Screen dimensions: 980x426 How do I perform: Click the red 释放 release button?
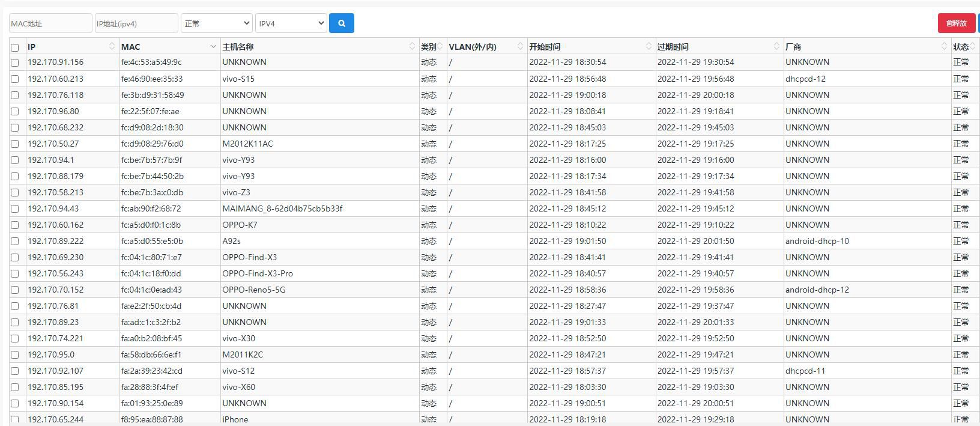(956, 23)
